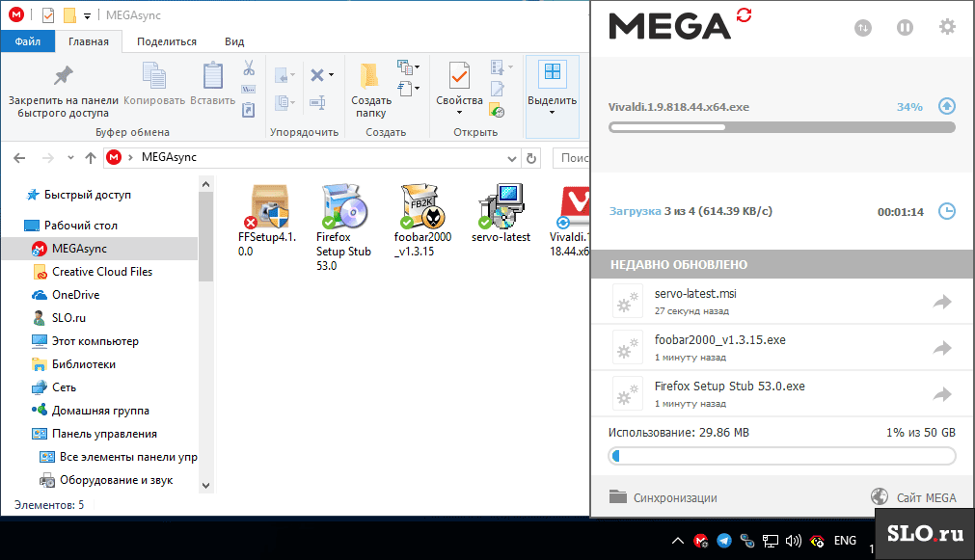Open the FFSetup4.1.0.0 file icon
Screen dimensions: 975x560
[x=269, y=206]
